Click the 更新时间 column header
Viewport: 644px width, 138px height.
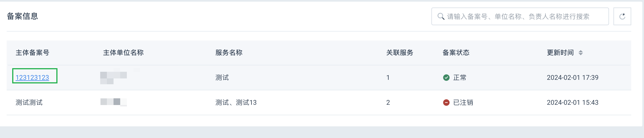click(560, 53)
